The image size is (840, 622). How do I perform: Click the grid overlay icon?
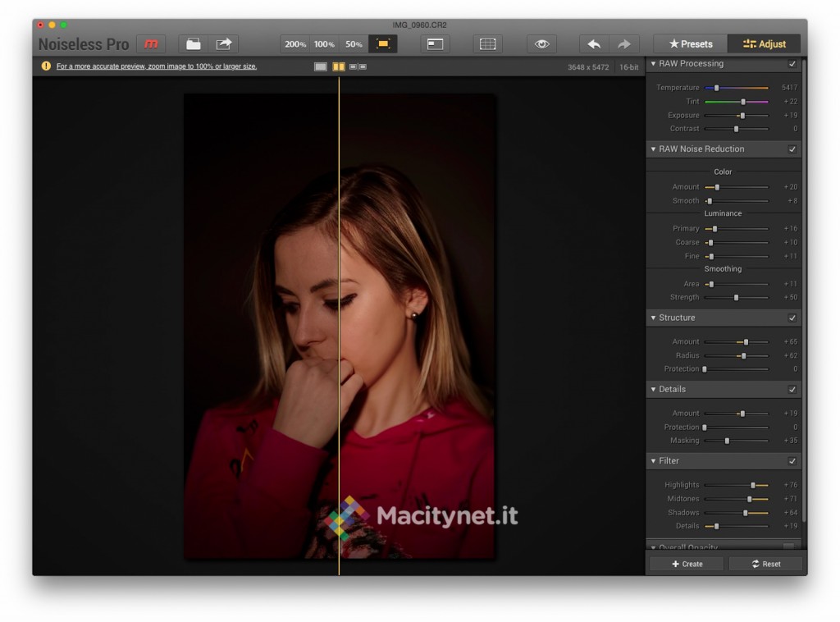[x=487, y=44]
